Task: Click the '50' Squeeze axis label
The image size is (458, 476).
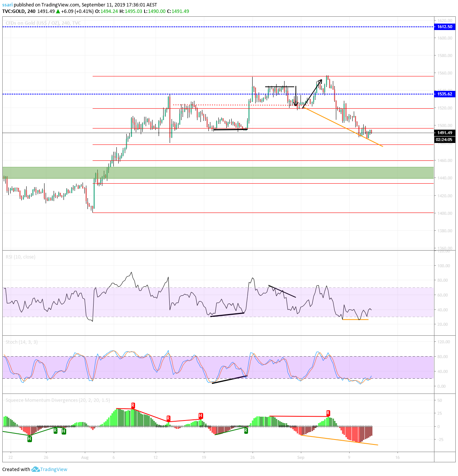Action: 439,400
